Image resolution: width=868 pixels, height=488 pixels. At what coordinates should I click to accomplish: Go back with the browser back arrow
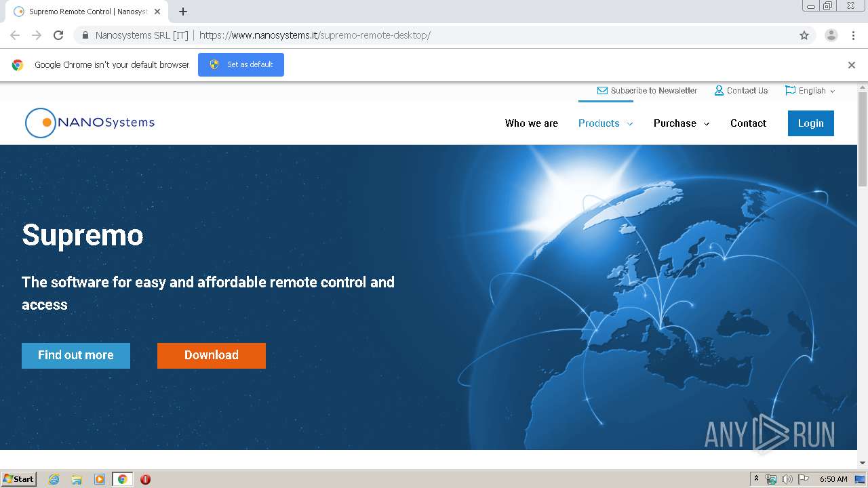pos(15,35)
